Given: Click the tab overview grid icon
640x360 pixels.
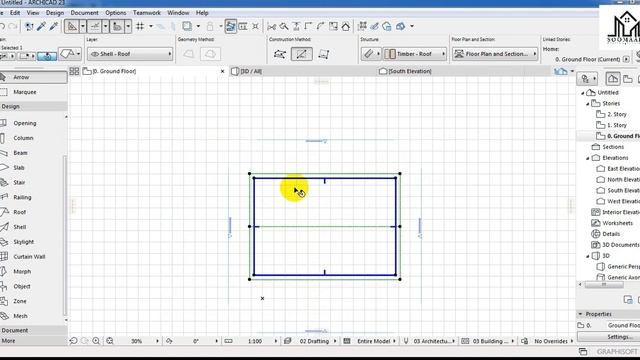Looking at the screenshot, I should [74, 71].
